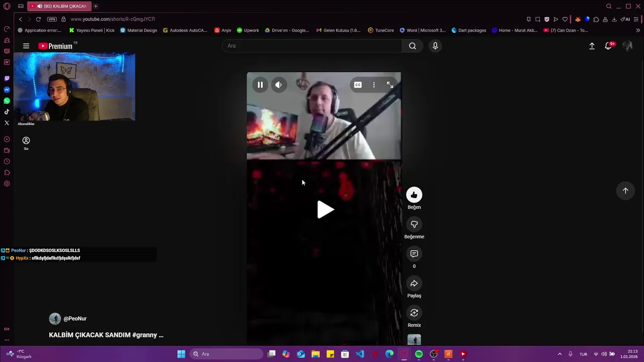
Task: Open the Yayıncı Paneli | Kick bookmark
Action: [x=92, y=30]
